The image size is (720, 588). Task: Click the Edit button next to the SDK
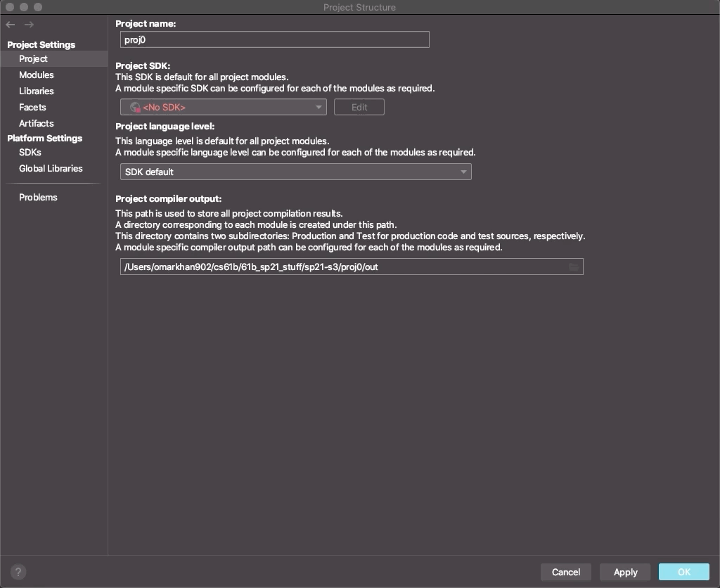[x=359, y=107]
